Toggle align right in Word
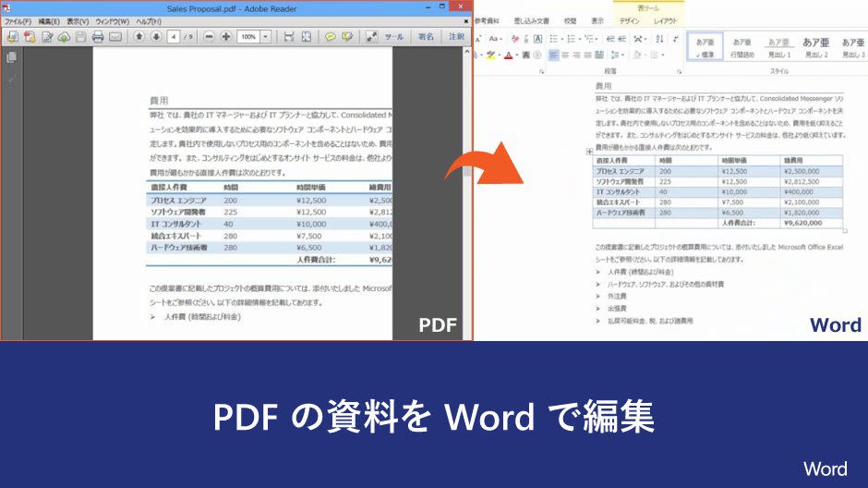 pos(576,55)
